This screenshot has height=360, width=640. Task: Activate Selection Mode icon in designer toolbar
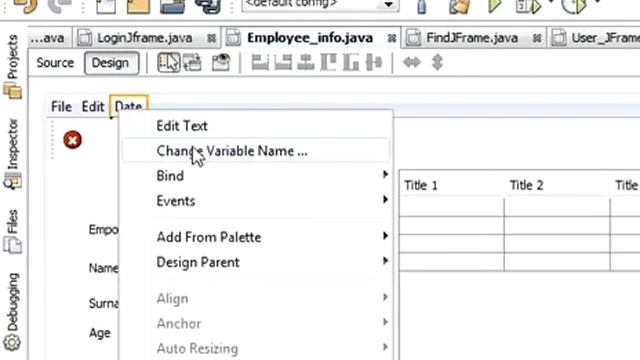[168, 63]
